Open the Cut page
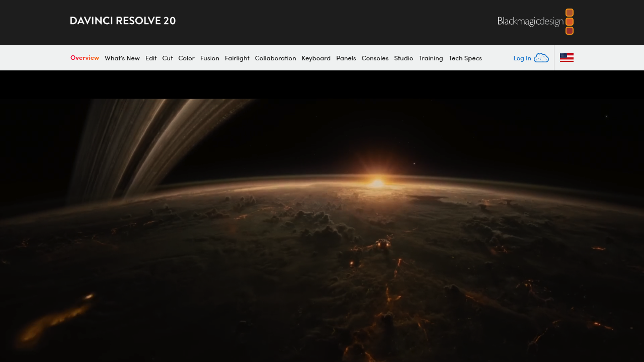The width and height of the screenshot is (644, 362). coord(167,58)
